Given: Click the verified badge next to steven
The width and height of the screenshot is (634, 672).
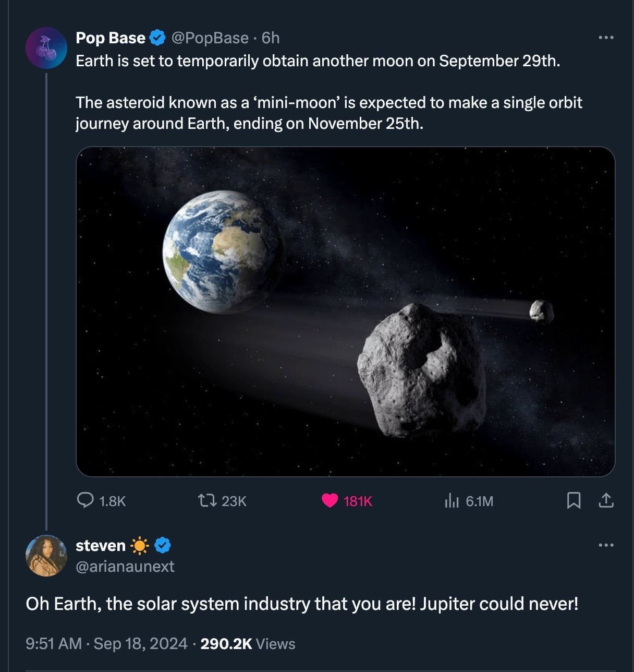Looking at the screenshot, I should coord(163,545).
